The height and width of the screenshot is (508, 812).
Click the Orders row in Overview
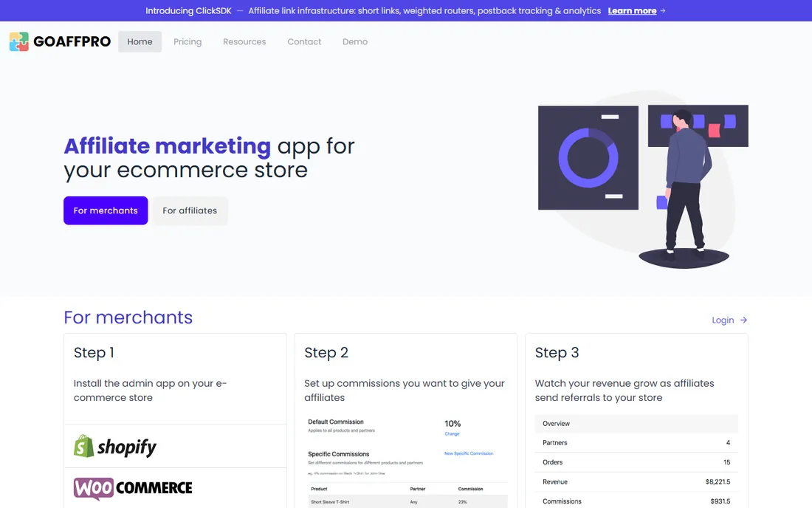pos(636,462)
